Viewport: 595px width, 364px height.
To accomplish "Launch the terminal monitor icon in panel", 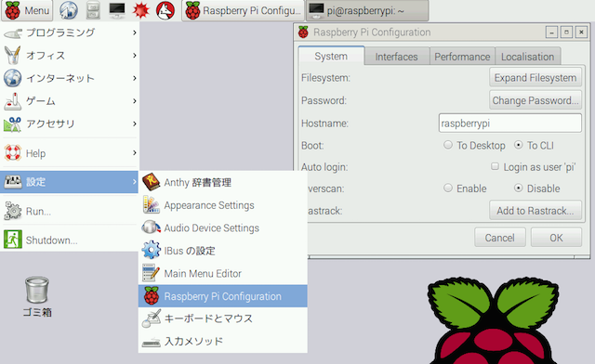I will (x=117, y=10).
